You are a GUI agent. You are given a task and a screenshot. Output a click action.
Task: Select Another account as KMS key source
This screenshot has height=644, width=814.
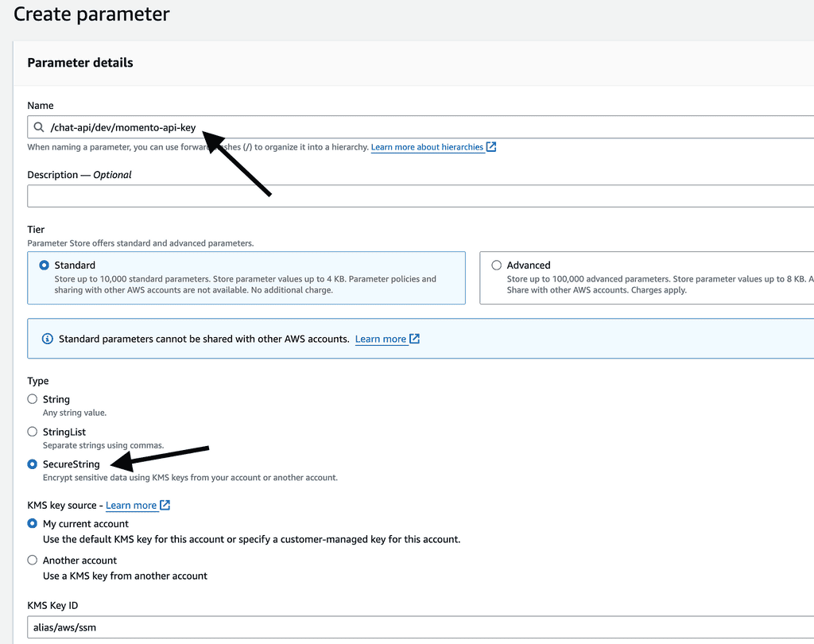pos(33,561)
